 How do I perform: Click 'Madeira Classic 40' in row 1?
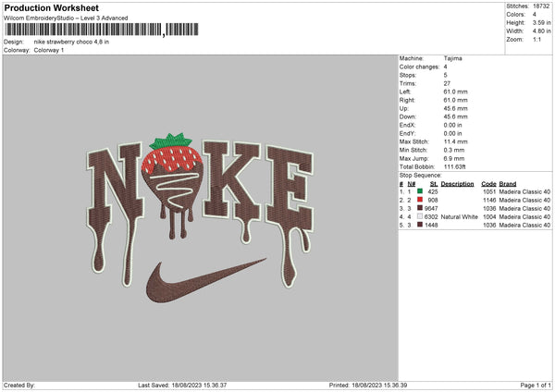[x=524, y=191]
